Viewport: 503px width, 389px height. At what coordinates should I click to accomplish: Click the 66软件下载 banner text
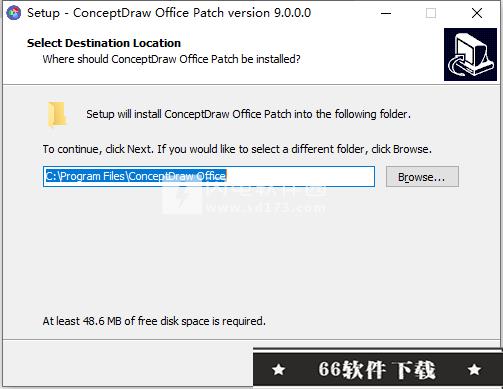(x=377, y=369)
